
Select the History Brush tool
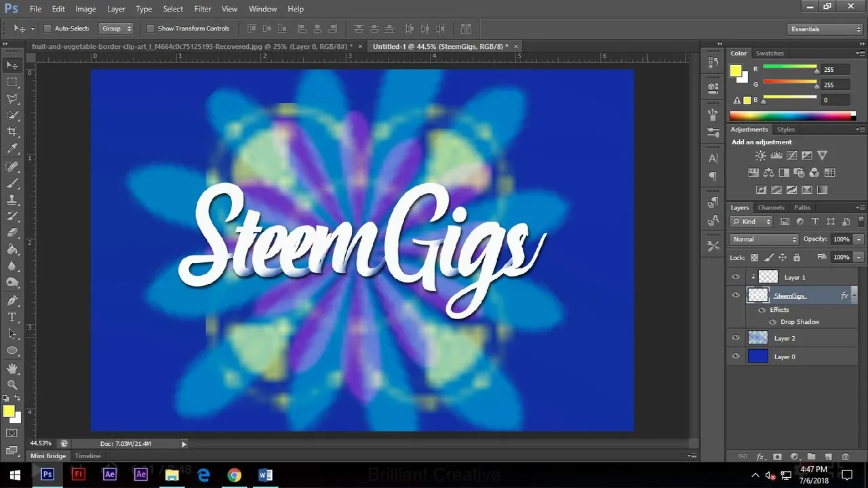(x=12, y=217)
